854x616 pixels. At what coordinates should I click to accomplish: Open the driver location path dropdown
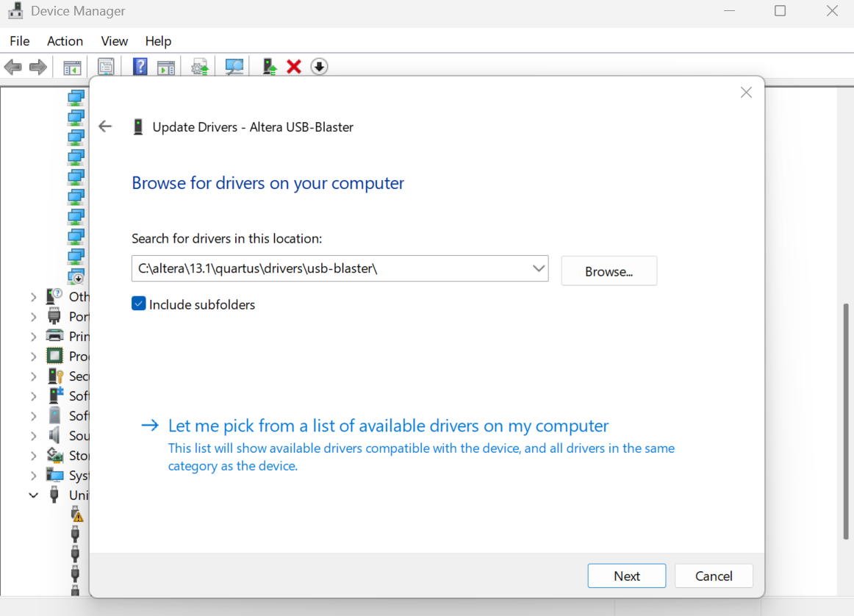539,269
